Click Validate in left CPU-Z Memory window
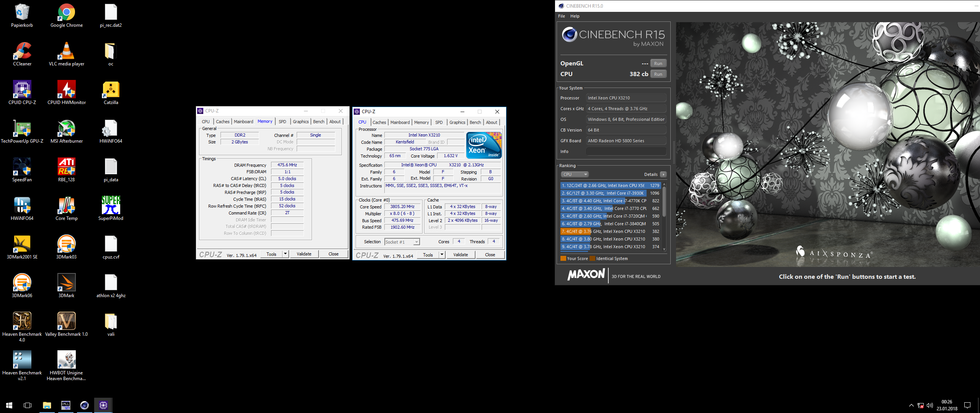980x413 pixels. click(304, 254)
